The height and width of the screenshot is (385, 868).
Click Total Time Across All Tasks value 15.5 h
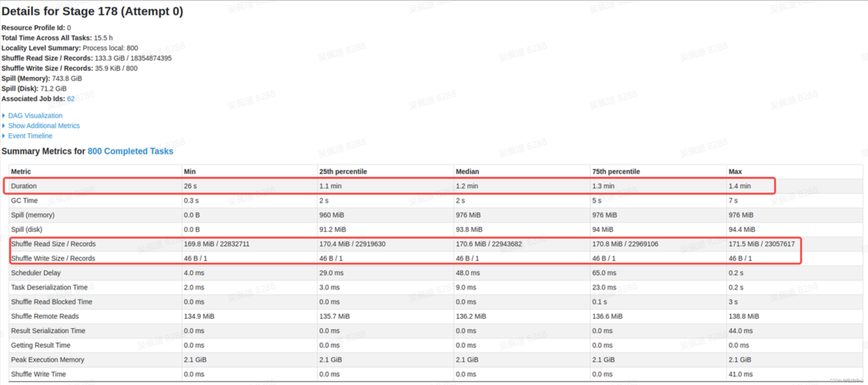(x=103, y=38)
